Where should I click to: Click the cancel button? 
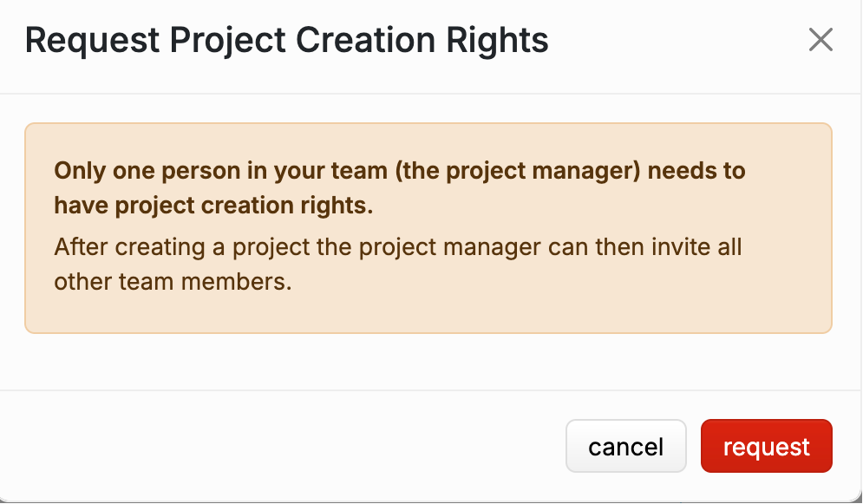pyautogui.click(x=625, y=447)
